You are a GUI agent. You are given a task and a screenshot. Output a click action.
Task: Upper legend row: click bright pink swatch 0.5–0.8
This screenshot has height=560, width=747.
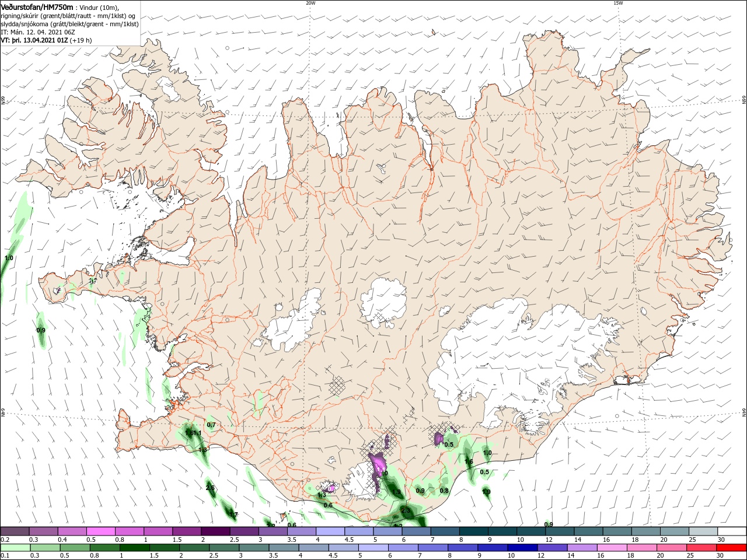click(x=101, y=531)
